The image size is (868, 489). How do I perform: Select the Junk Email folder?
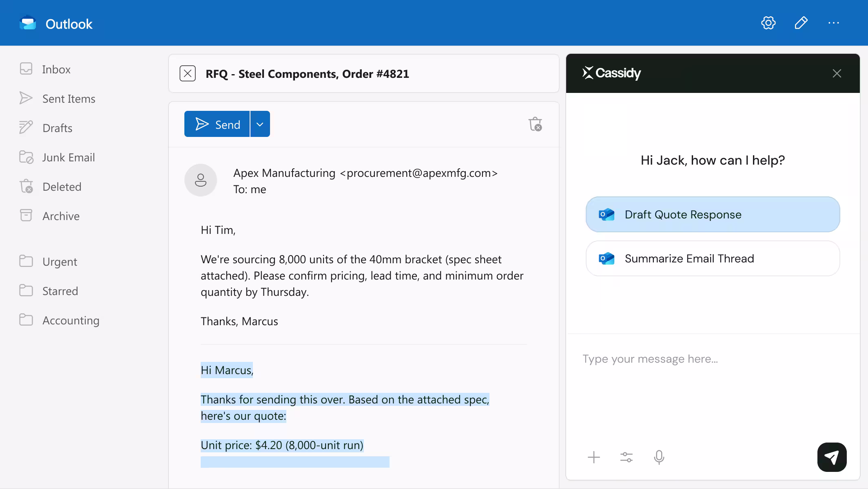click(x=57, y=157)
